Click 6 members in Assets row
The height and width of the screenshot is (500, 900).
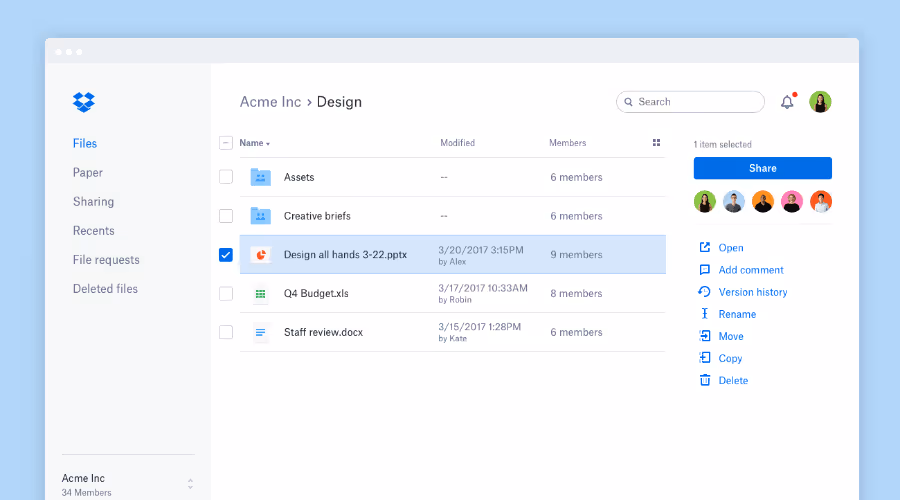coord(576,177)
